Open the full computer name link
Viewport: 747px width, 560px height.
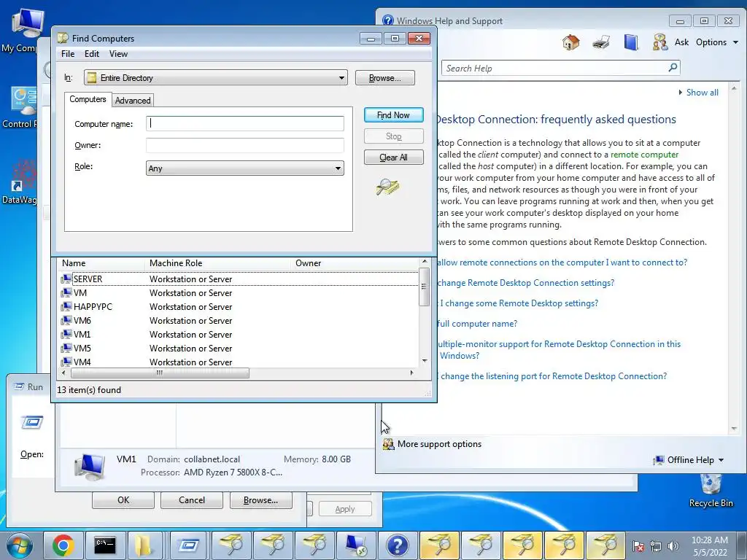(477, 324)
